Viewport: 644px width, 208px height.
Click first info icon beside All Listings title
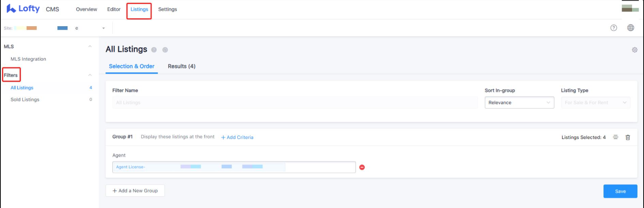coord(154,50)
